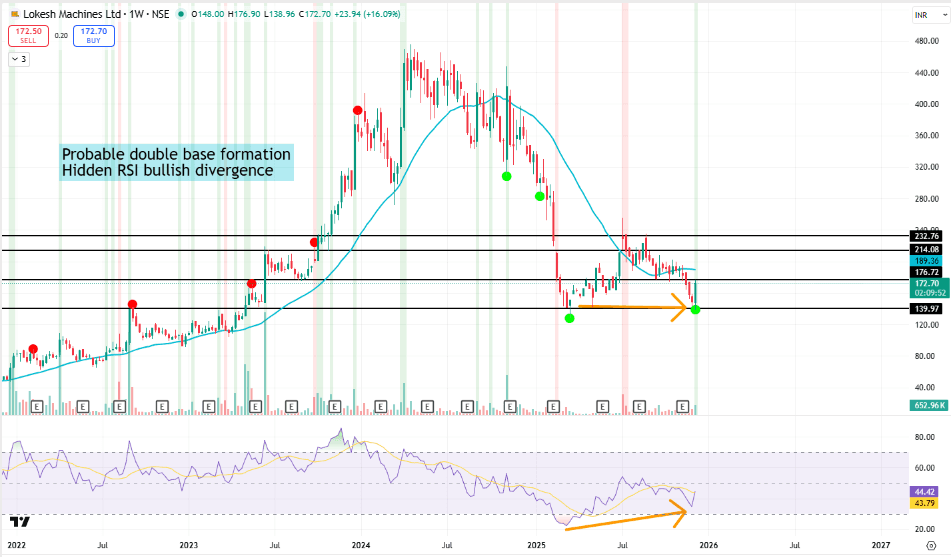Screen dimensions: 951x557
Task: Select the earliest red signal dot in 2022
Action: click(33, 349)
